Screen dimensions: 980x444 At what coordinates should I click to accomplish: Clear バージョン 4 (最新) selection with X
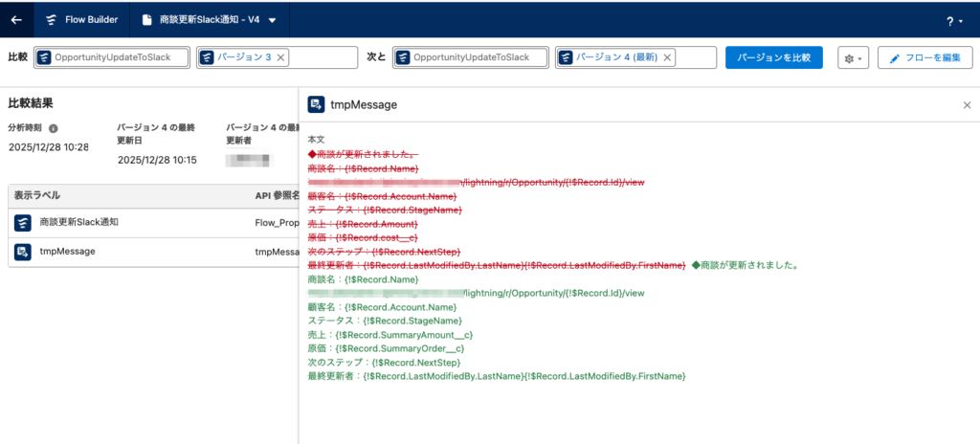667,57
